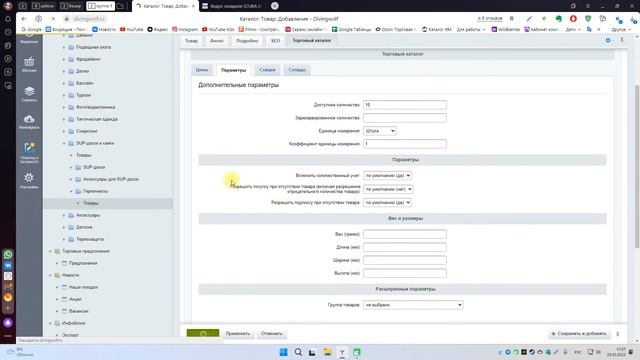The width and height of the screenshot is (640, 360).
Task: Click the Отменить button
Action: coord(271,333)
